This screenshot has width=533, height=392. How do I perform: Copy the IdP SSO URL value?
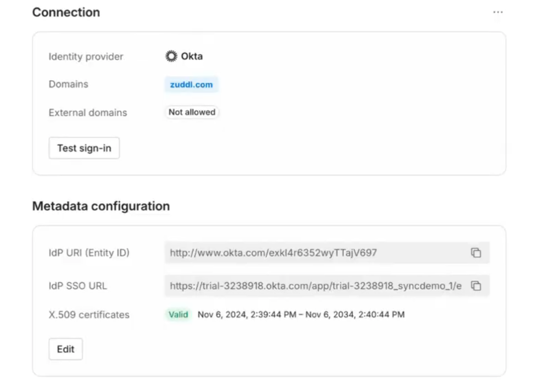(476, 286)
